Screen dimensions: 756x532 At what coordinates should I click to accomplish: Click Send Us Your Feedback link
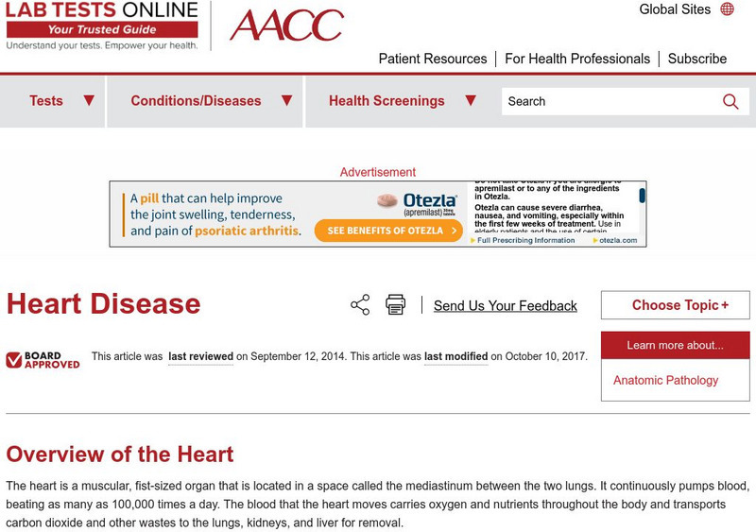(x=506, y=305)
